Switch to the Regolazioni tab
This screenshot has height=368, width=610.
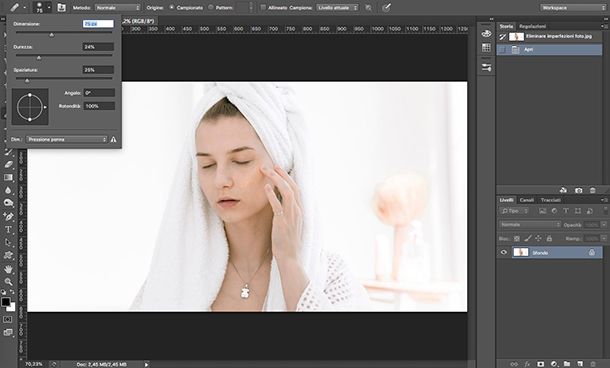pyautogui.click(x=533, y=26)
